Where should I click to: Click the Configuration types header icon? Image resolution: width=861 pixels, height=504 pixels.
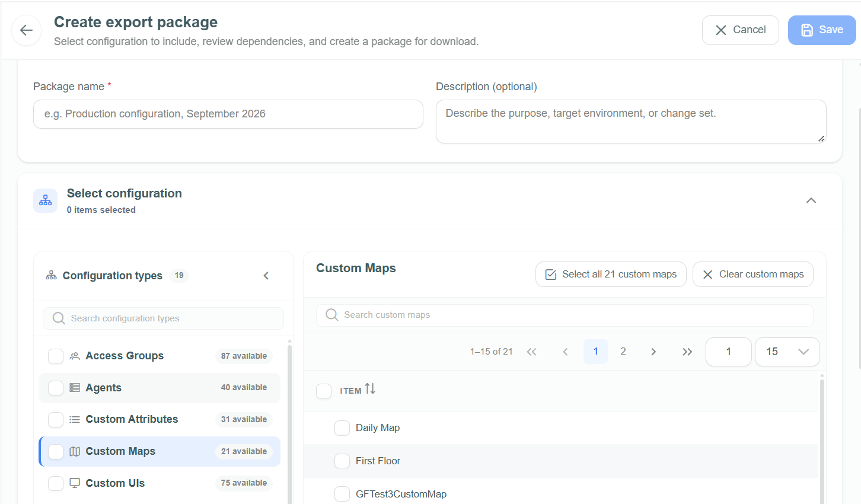tap(52, 276)
